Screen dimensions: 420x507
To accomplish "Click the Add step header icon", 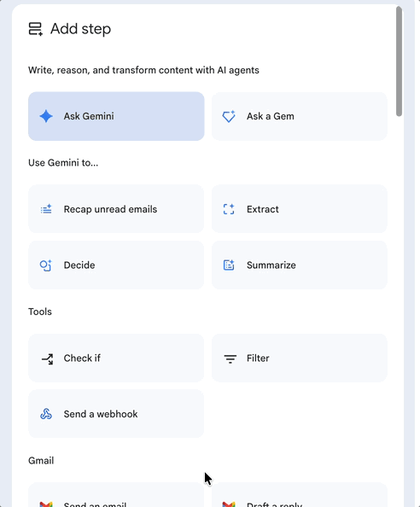I will pos(36,29).
